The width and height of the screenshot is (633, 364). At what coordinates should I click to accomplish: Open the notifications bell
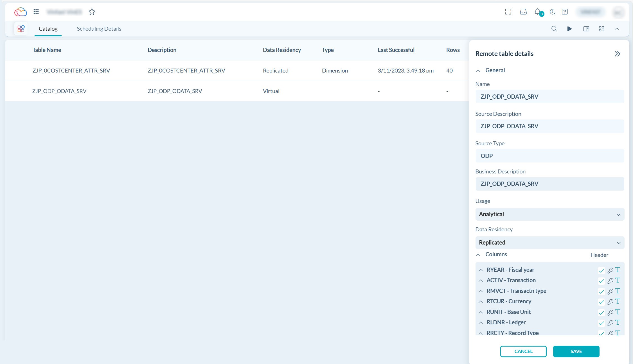537,12
